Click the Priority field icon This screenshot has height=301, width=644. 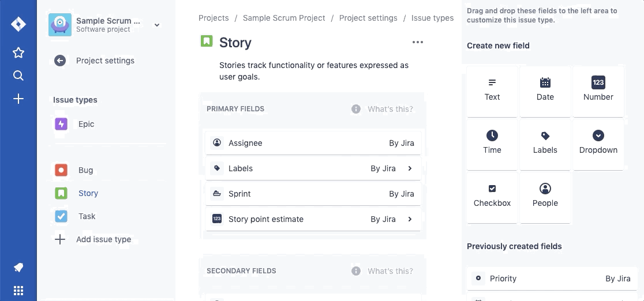478,278
